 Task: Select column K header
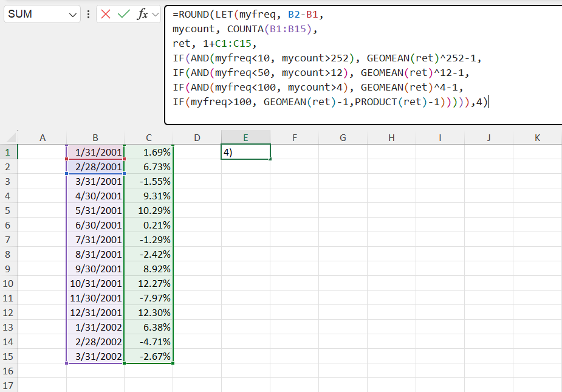pyautogui.click(x=537, y=138)
